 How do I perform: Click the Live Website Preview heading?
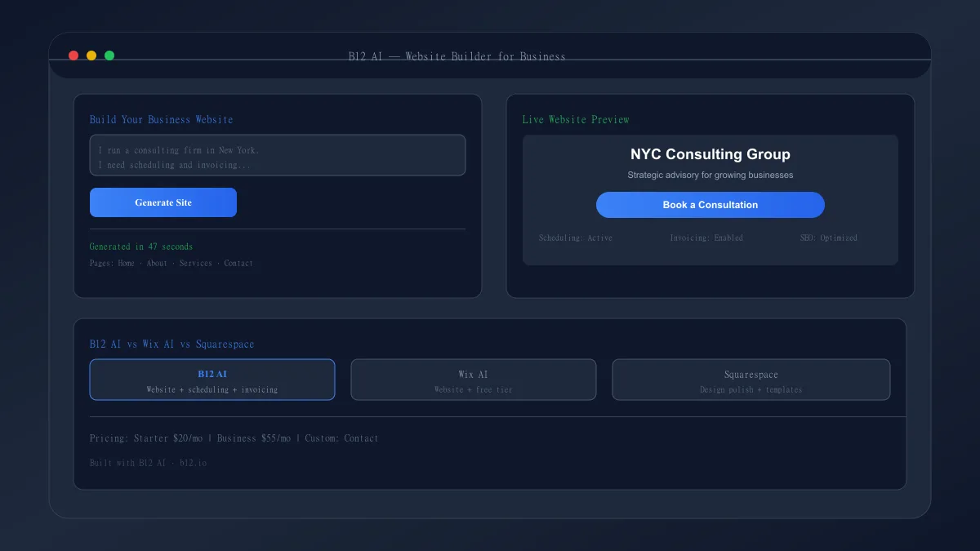[x=576, y=119]
